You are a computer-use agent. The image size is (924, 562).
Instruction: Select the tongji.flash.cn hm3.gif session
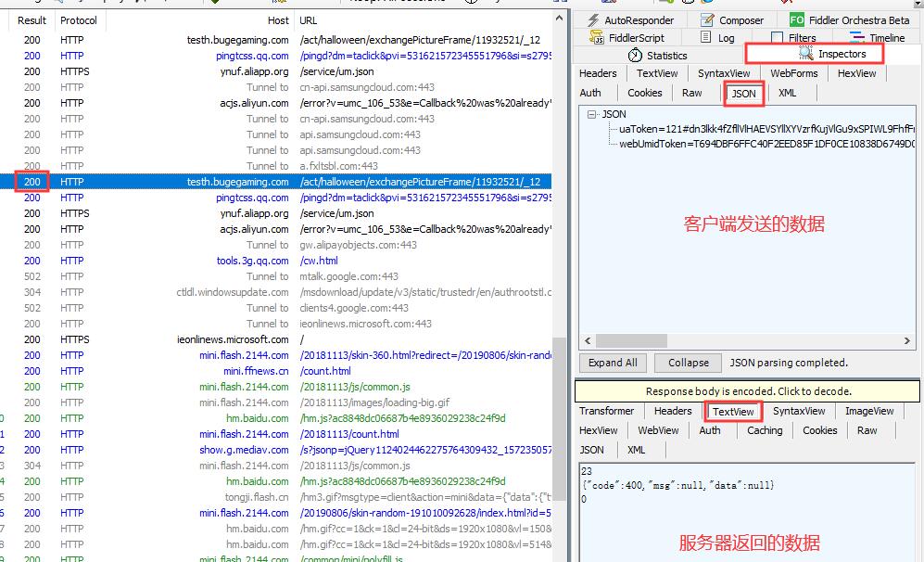(x=276, y=497)
